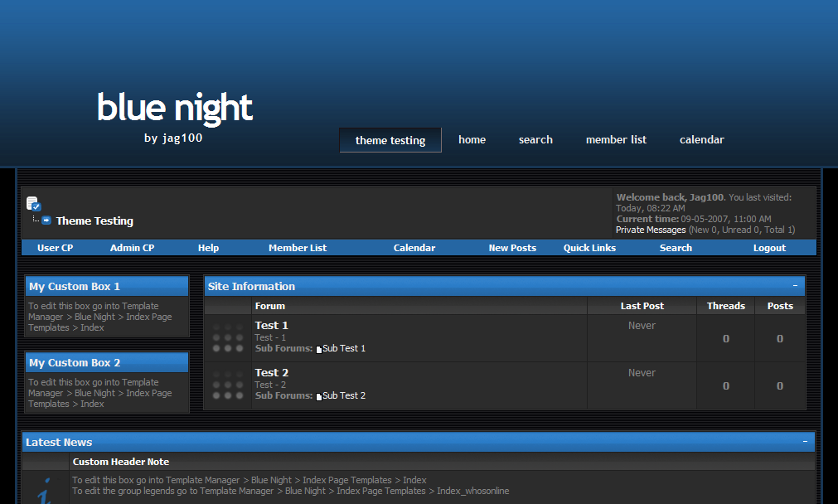Viewport: 838px width, 504px height.
Task: Click the Test 1 forum status dots icon
Action: coord(228,338)
